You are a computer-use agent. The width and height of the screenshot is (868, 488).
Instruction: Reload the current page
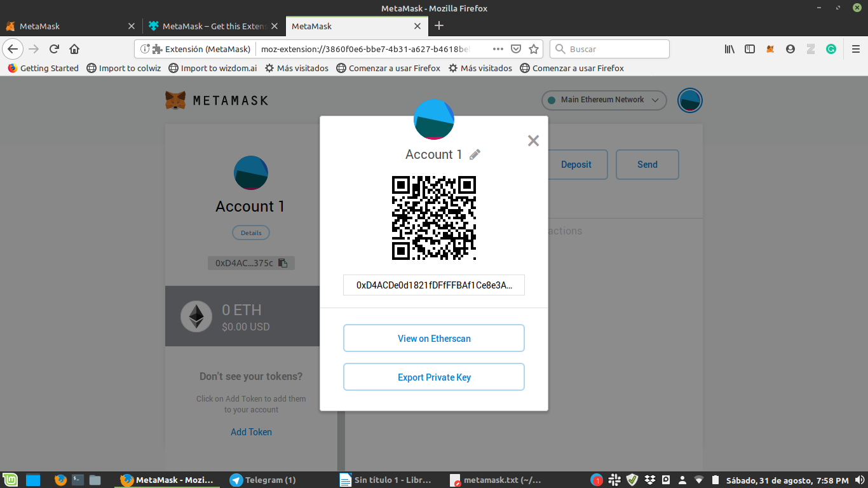click(x=54, y=49)
